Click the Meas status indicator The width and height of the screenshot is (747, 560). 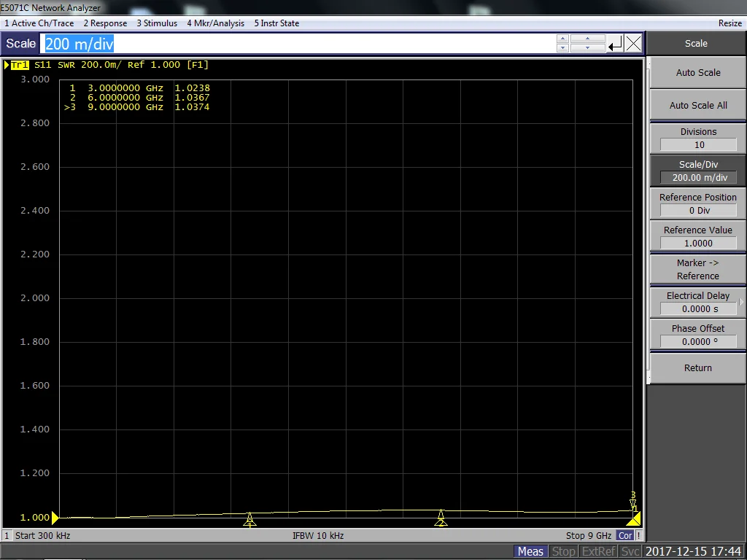[x=530, y=551]
